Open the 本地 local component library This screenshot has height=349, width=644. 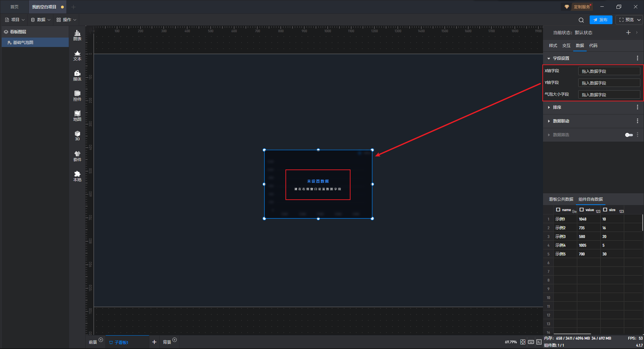77,176
